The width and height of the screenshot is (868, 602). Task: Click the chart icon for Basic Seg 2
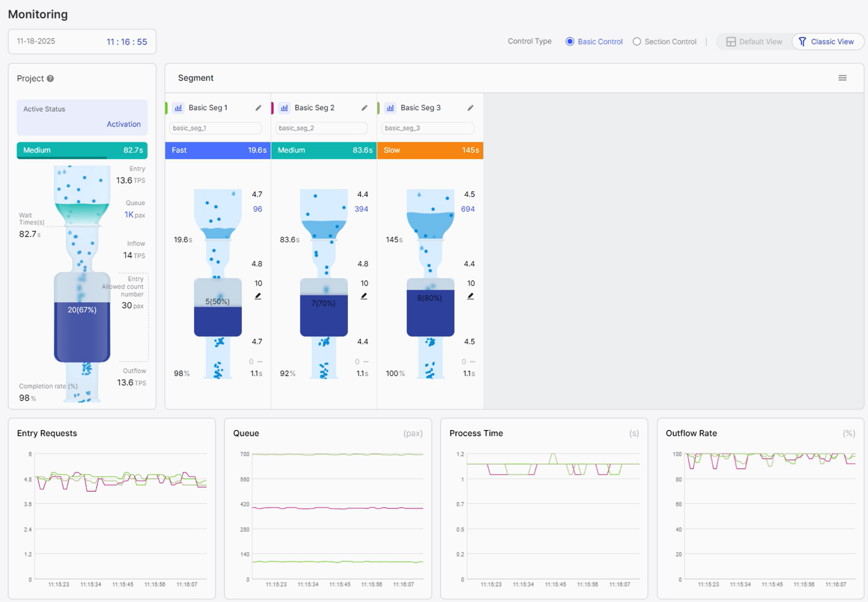pos(284,108)
